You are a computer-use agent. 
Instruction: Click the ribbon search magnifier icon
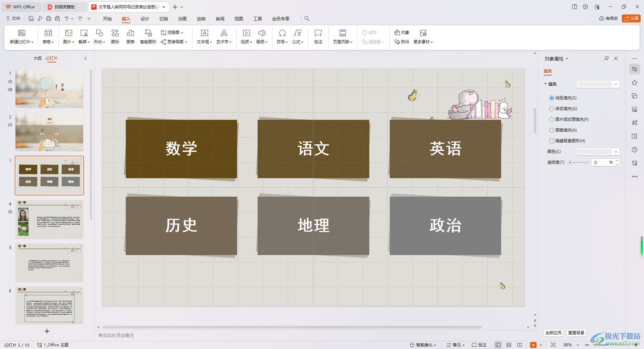(307, 18)
